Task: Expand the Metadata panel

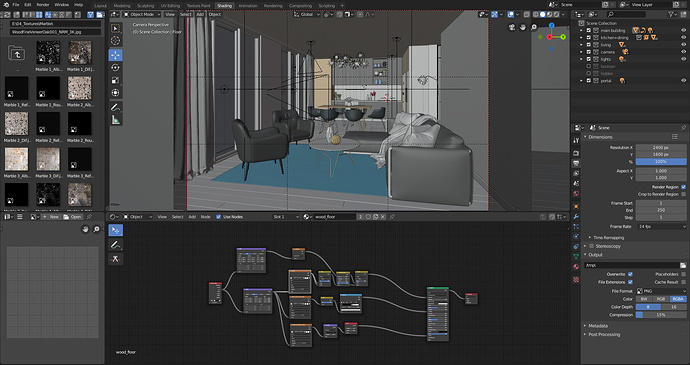Action: click(585, 326)
